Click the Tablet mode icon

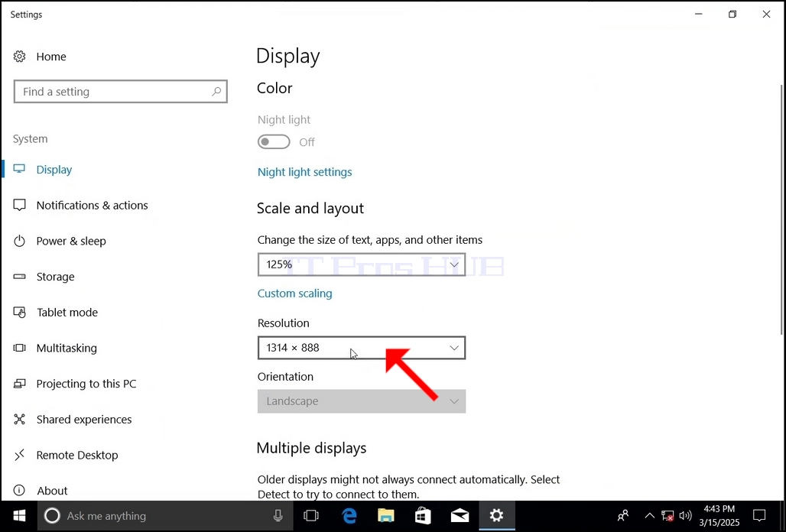tap(20, 312)
